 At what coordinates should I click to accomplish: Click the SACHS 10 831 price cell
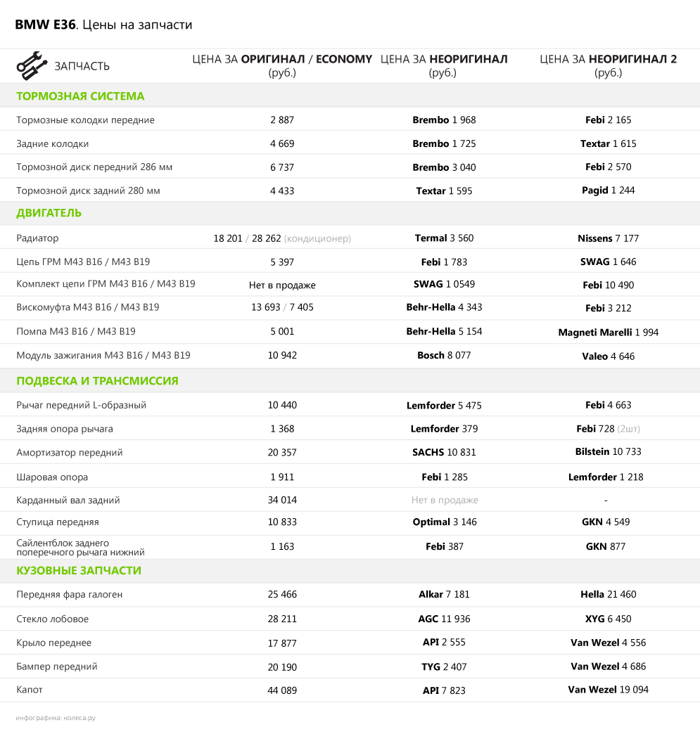(444, 453)
